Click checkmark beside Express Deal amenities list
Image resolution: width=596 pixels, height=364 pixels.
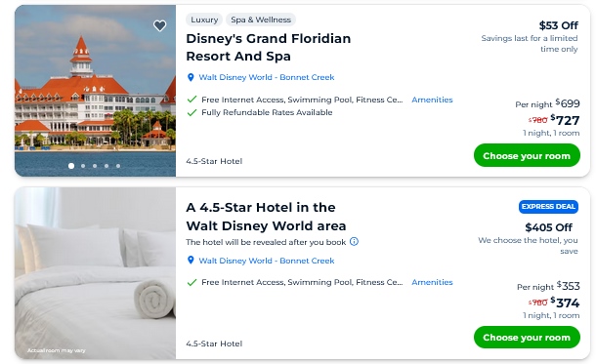pos(192,282)
